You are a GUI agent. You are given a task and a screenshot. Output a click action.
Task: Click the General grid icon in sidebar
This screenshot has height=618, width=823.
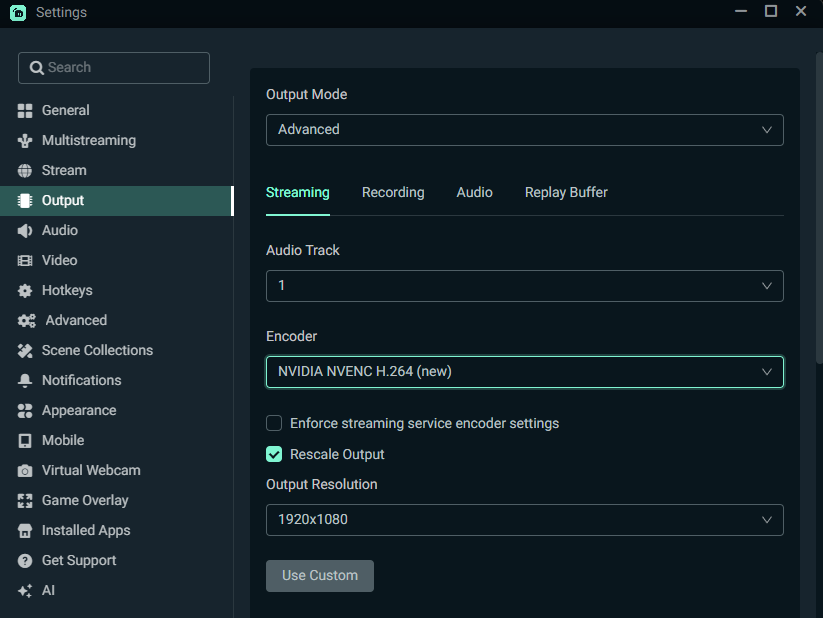pyautogui.click(x=25, y=111)
